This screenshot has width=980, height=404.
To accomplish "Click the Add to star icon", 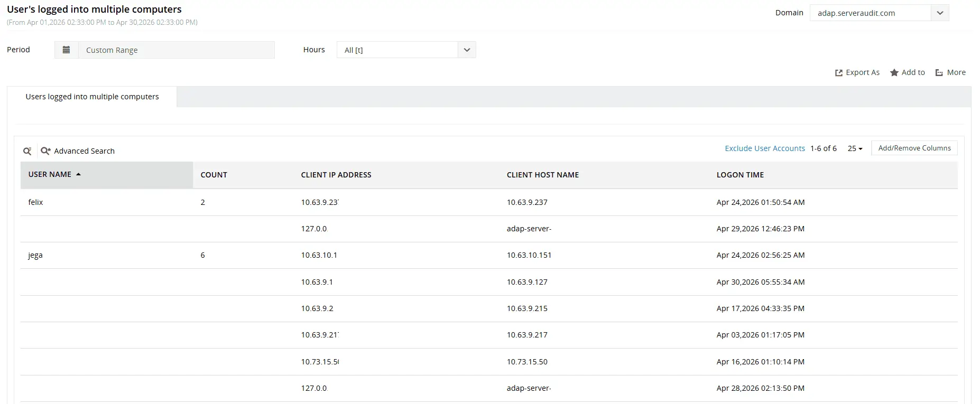I will tap(894, 73).
